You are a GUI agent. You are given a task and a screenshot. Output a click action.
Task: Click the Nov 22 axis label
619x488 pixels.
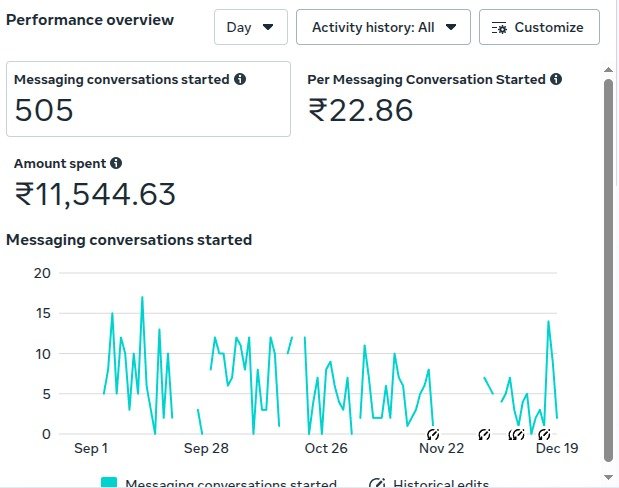pos(441,448)
